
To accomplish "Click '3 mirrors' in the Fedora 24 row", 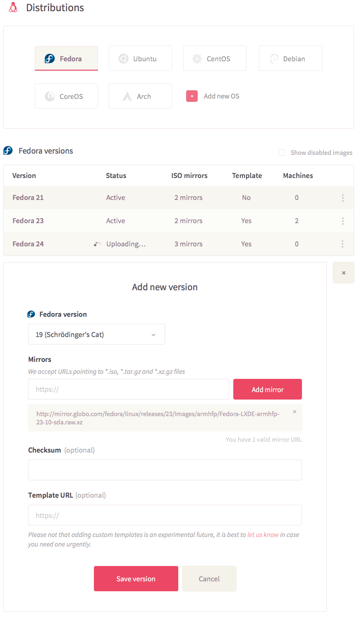I will 189,244.
